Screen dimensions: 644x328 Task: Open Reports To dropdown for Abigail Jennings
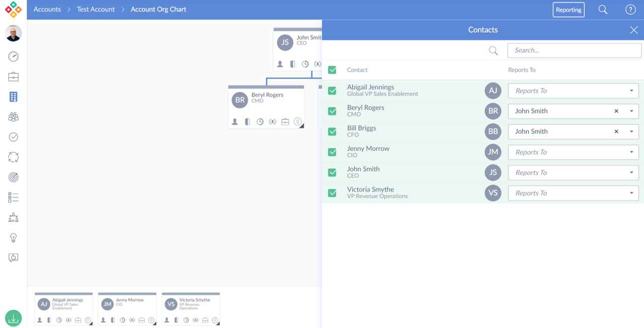coord(573,91)
